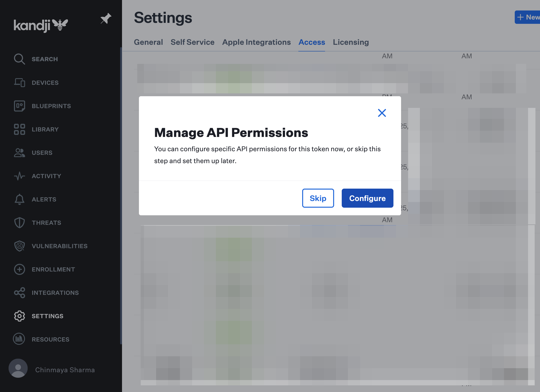
Task: Switch to the General tab
Action: click(x=148, y=42)
